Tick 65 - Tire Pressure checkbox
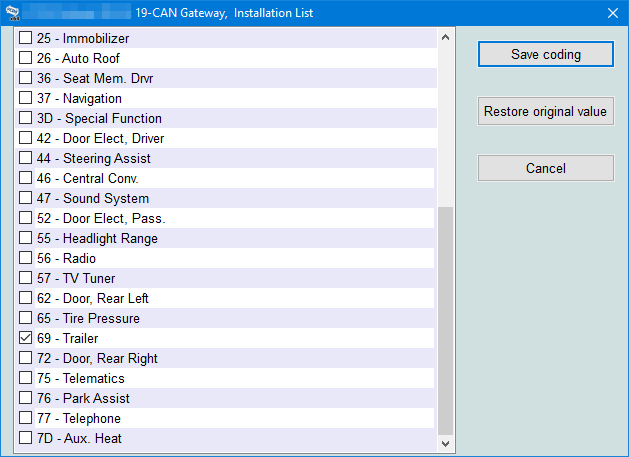 25,318
